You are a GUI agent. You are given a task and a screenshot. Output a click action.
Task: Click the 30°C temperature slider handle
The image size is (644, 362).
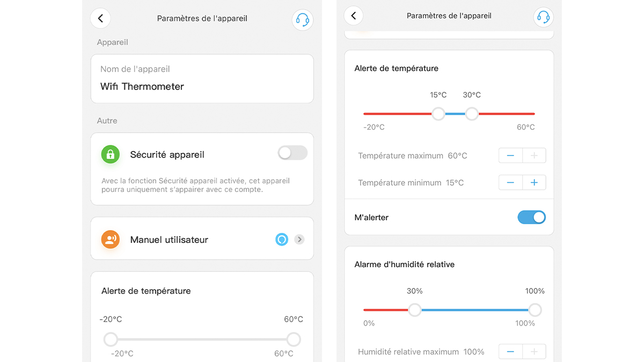(x=472, y=114)
